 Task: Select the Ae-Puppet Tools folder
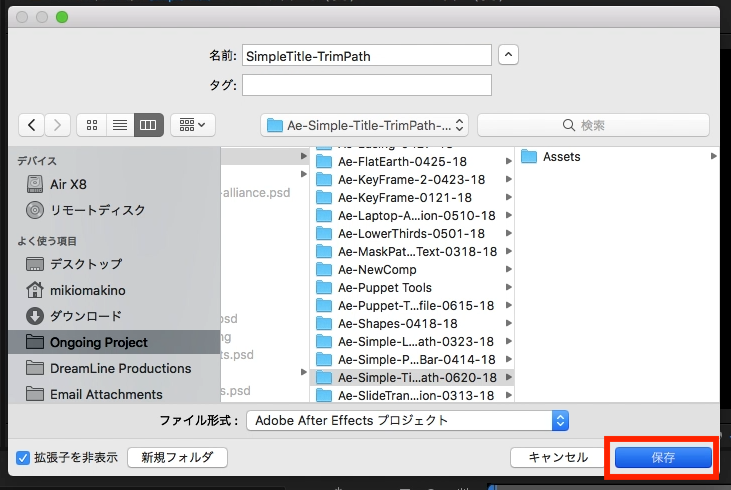[384, 288]
